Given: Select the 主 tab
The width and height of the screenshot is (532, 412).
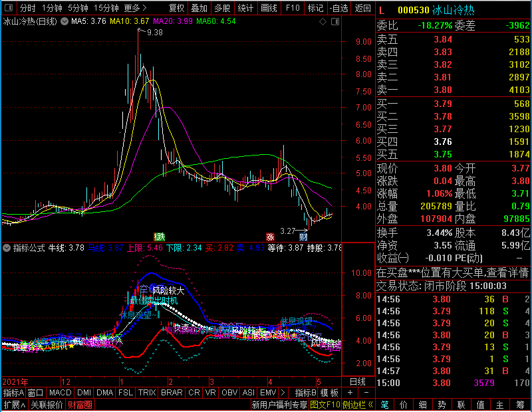Looking at the screenshot, I should (x=500, y=405).
